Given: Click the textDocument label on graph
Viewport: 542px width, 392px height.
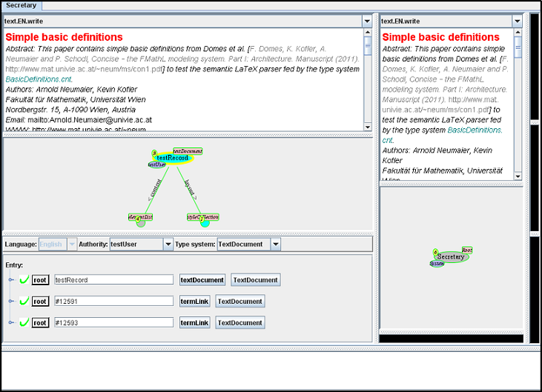Looking at the screenshot, I should coord(188,151).
